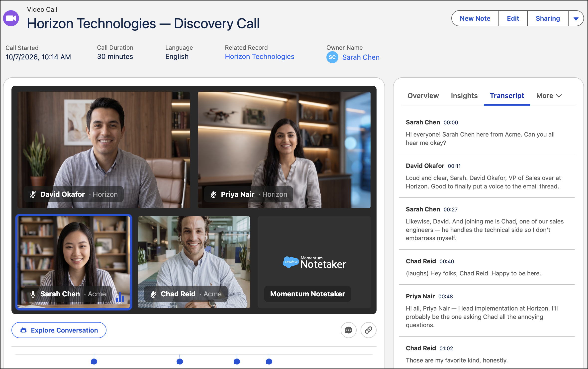Copy link with the chain icon button
The width and height of the screenshot is (588, 369).
click(x=368, y=330)
